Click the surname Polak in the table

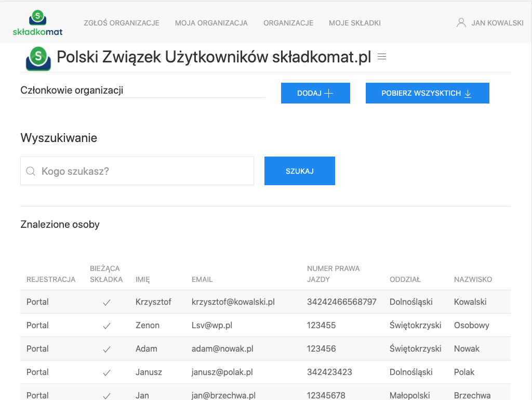point(464,372)
